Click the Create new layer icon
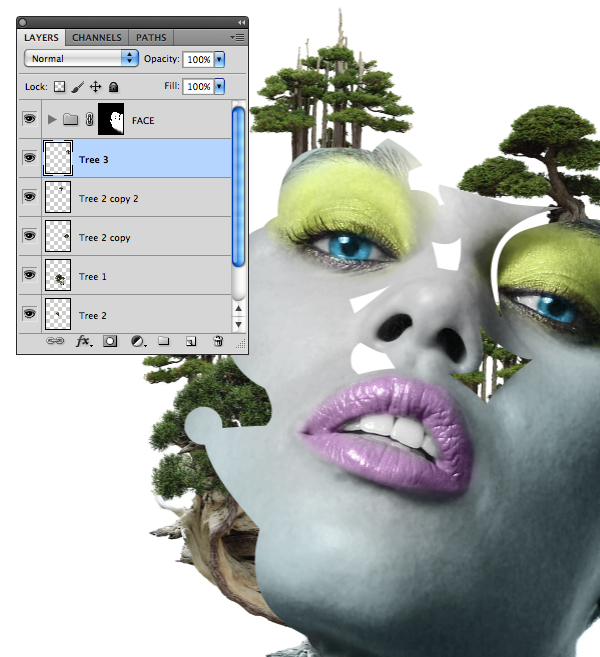 [x=191, y=341]
